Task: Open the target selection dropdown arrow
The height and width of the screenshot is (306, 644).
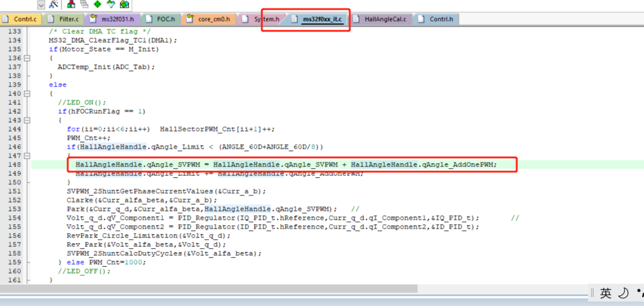Action: coord(41,5)
